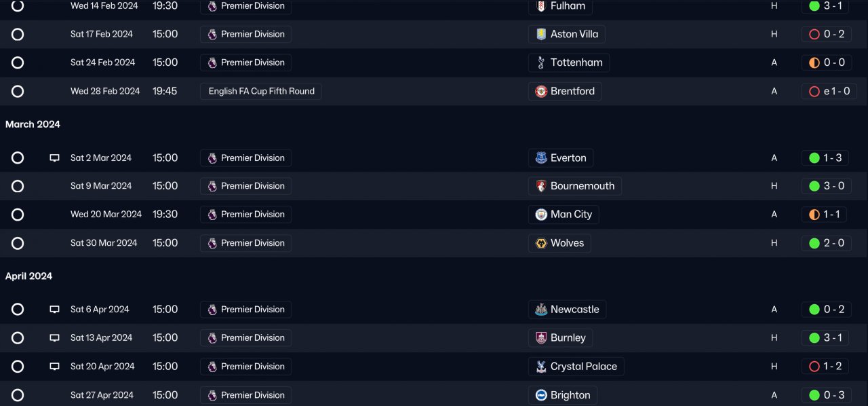Image resolution: width=868 pixels, height=406 pixels.
Task: Open the Newcastle team link
Action: (574, 310)
